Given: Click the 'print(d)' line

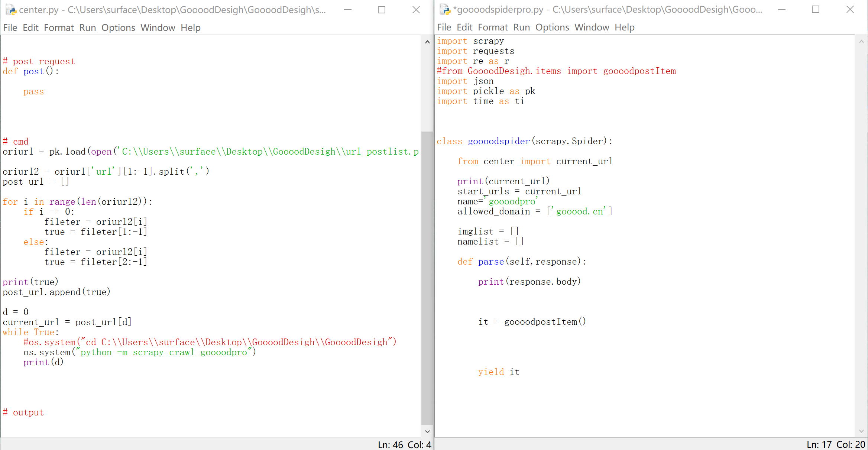Looking at the screenshot, I should [x=43, y=362].
